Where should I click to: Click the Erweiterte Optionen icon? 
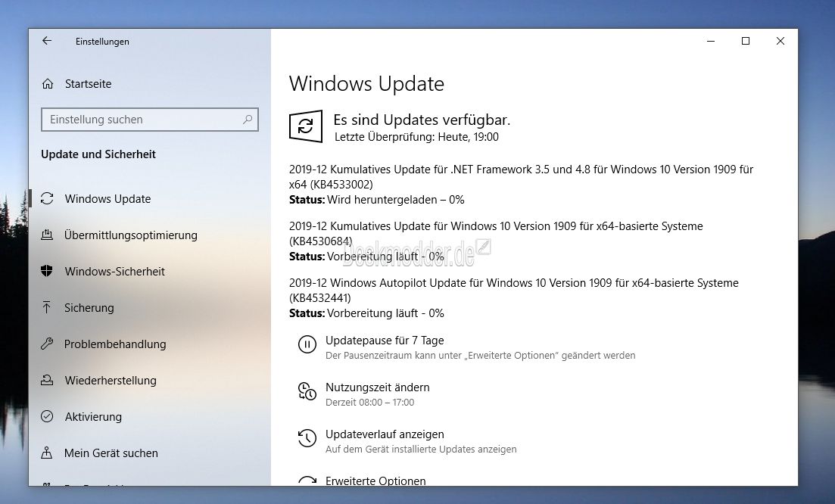(307, 480)
